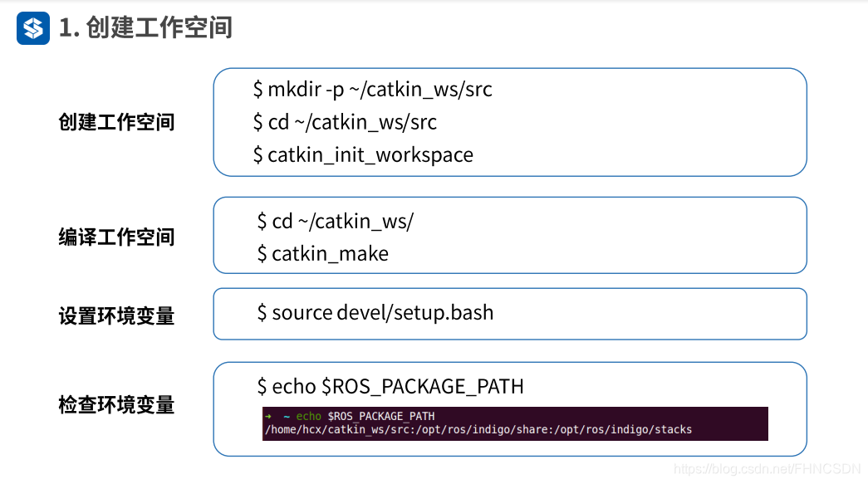Click the line '$ source devel/setup.bash'
868x484 pixels.
coord(375,312)
